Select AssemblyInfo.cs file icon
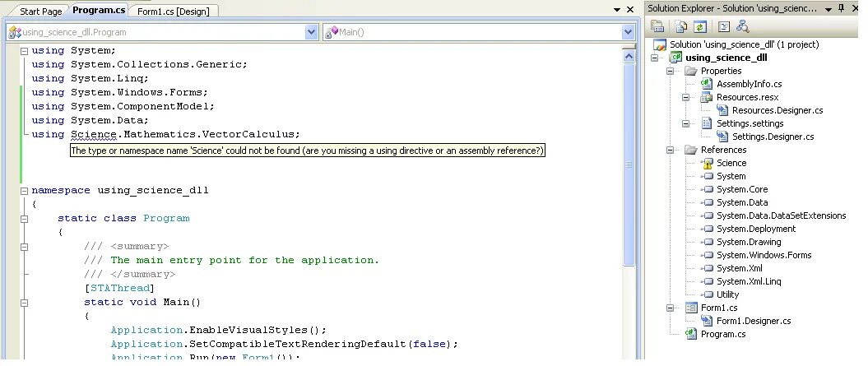Viewport: 868px width, 366px height. [x=707, y=84]
